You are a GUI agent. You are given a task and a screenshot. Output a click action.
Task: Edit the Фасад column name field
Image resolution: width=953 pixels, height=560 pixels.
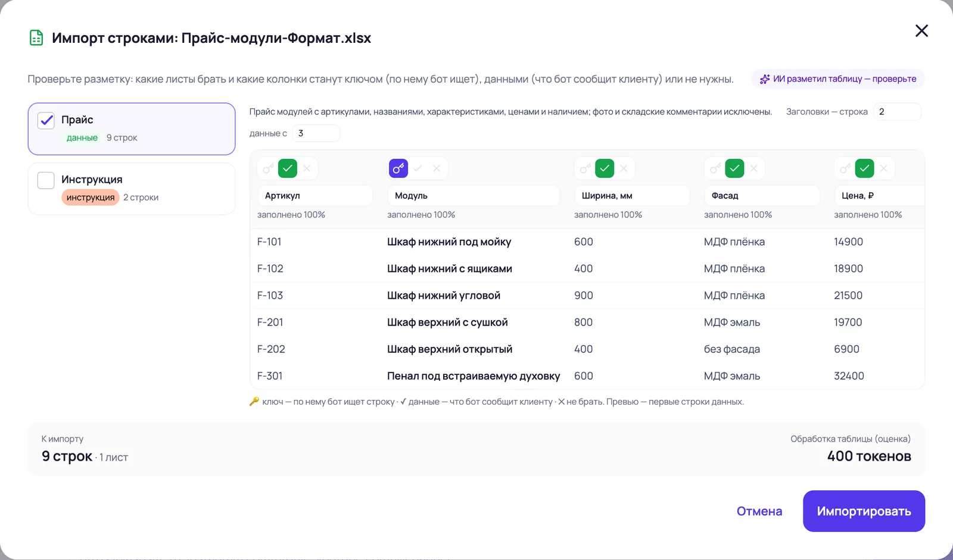[x=762, y=196]
